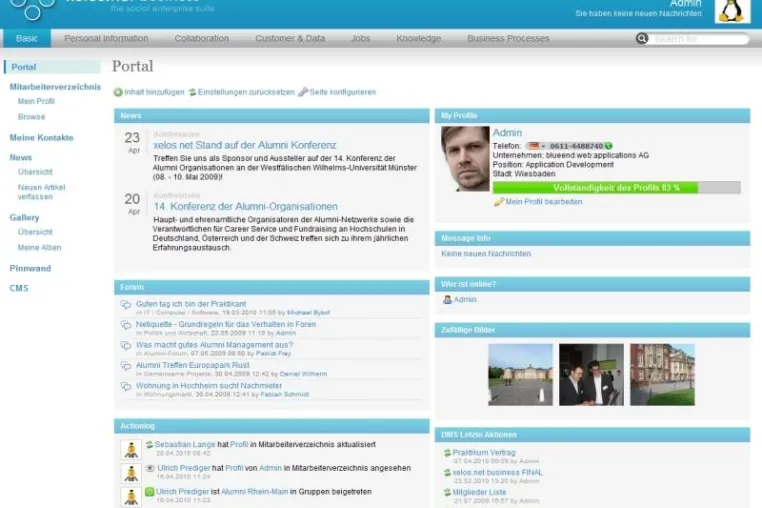Click the green plus icon for Inhalt hinzufügen
Screen dimensions: 762x508
[118, 92]
